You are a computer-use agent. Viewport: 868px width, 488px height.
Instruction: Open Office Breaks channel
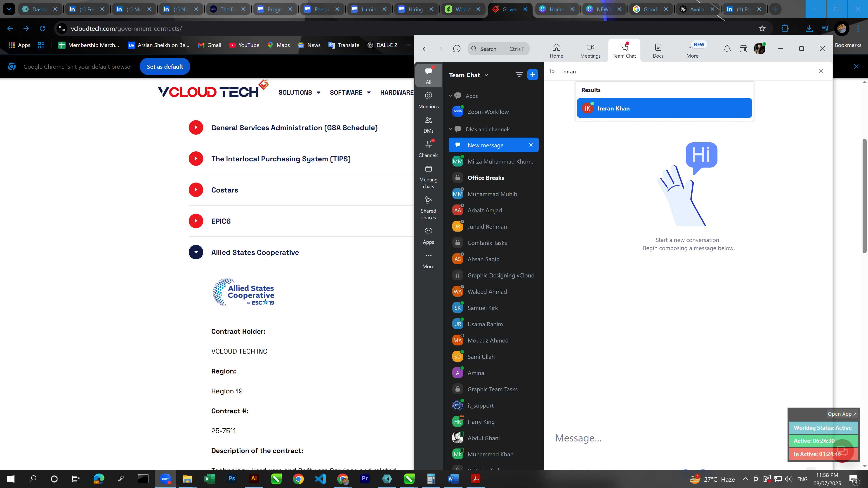493,178
